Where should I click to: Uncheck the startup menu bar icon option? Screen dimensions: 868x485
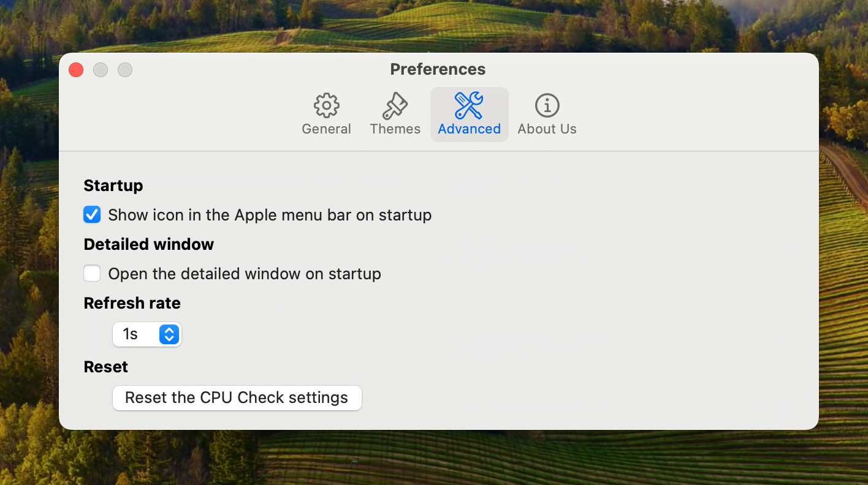(92, 214)
